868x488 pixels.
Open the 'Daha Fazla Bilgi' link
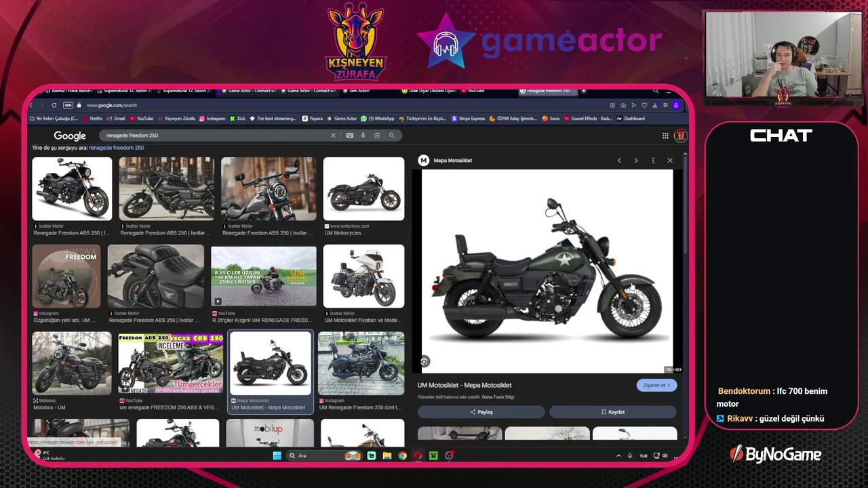[x=498, y=397]
